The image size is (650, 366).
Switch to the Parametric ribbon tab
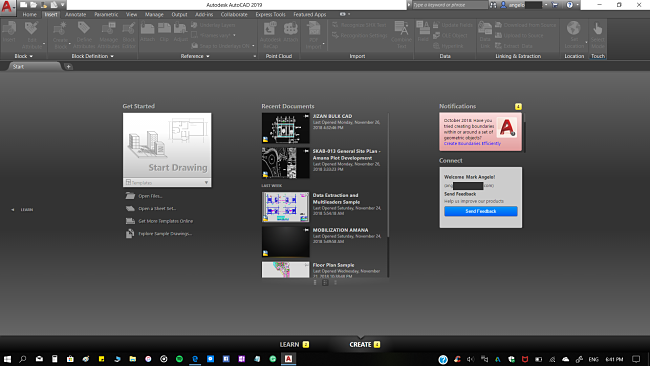click(x=106, y=15)
